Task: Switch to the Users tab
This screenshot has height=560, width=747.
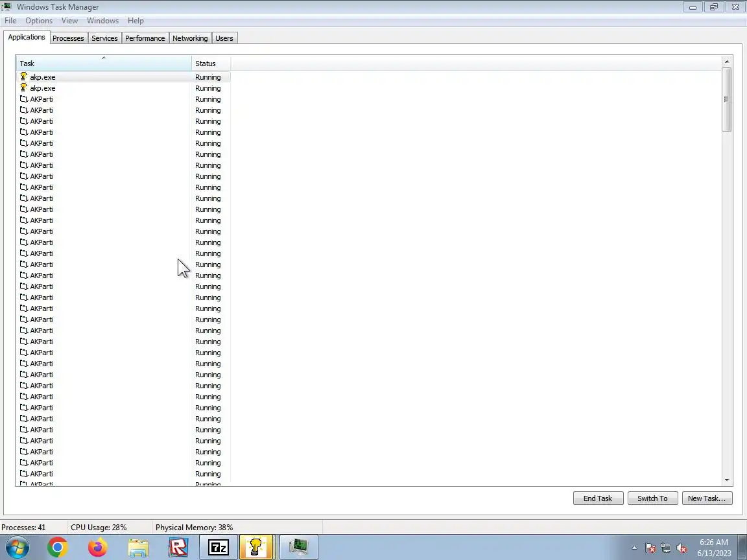Action: click(x=224, y=39)
